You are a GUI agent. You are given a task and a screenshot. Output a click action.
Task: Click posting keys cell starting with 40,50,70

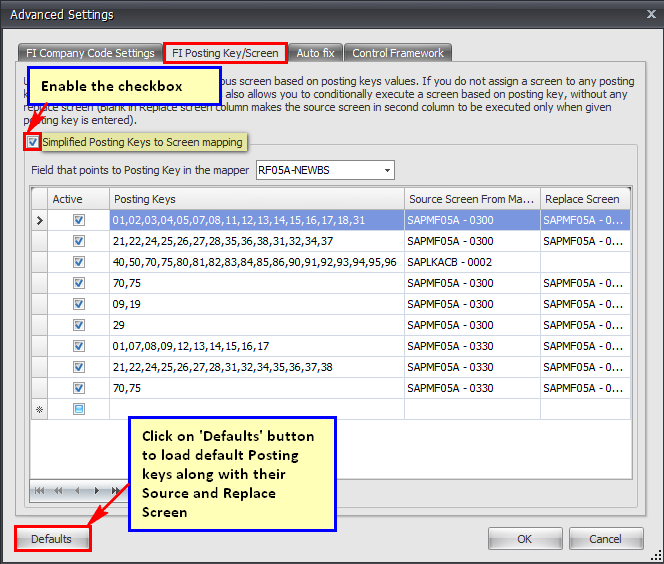[257, 262]
